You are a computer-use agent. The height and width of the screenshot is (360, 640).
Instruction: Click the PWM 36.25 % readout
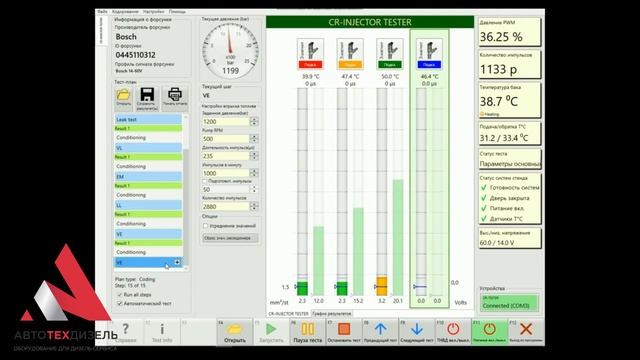[x=509, y=32]
